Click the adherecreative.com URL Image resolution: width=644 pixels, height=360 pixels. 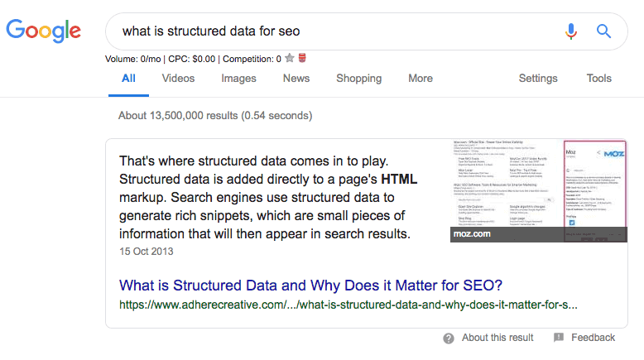tap(348, 305)
